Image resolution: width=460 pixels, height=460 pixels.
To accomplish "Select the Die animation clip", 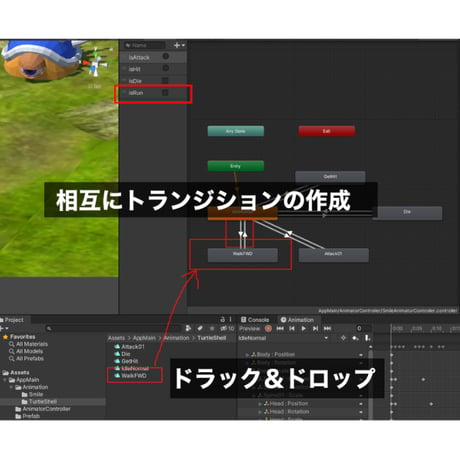I will point(122,354).
